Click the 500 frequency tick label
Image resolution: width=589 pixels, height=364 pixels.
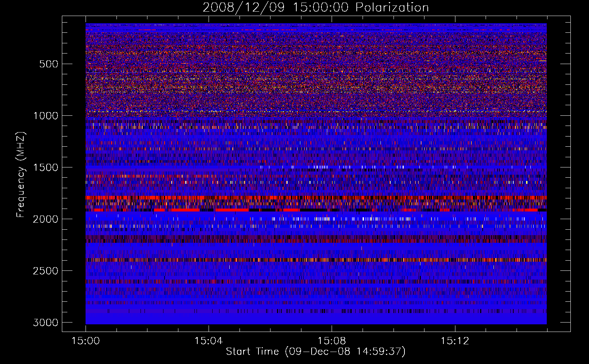[x=48, y=64]
